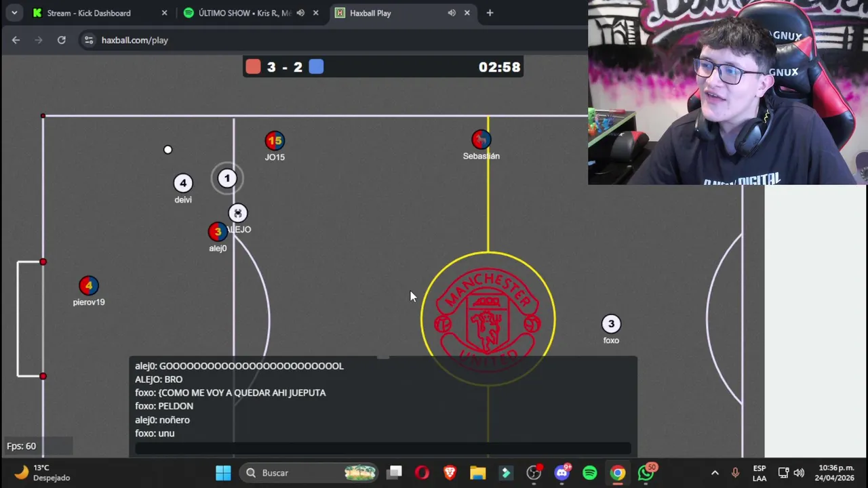Click chat line 'ALEJO: BRO'
Image resolution: width=868 pixels, height=488 pixels.
point(159,380)
